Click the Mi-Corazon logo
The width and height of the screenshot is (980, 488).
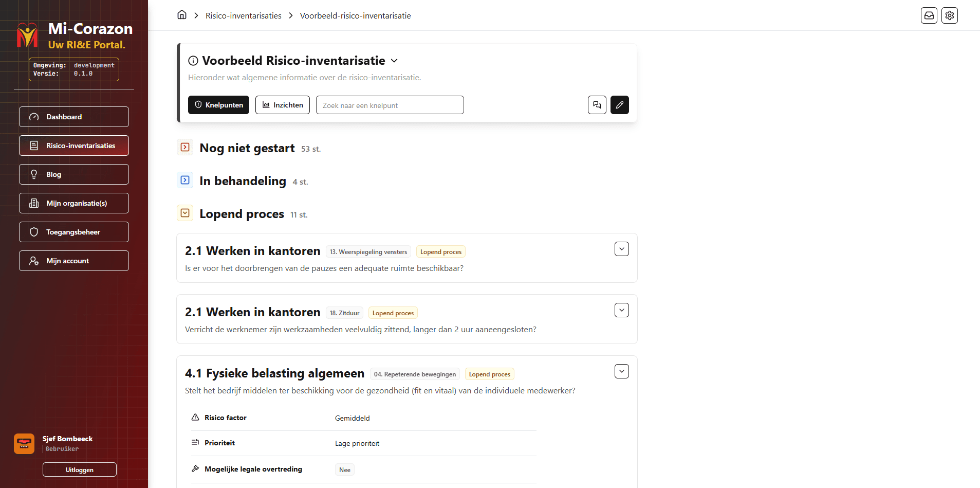27,35
